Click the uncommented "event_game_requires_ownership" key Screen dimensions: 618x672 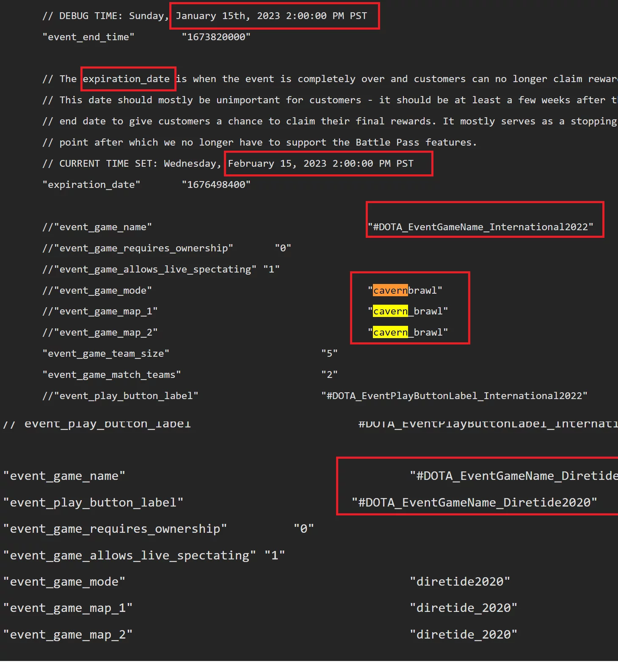click(115, 529)
